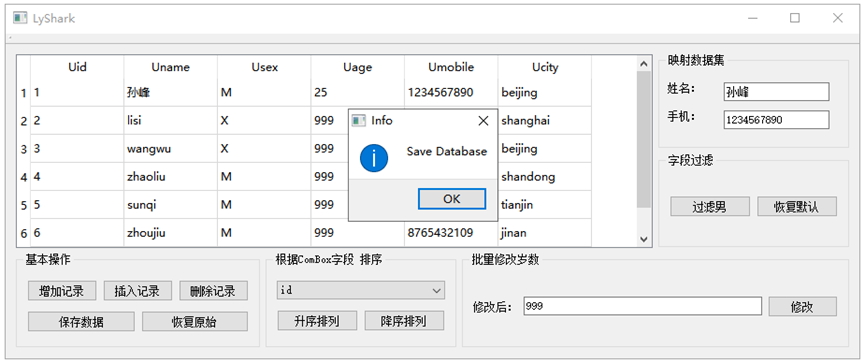The height and width of the screenshot is (364, 865).
Task: Minimize the LyShark window
Action: tap(752, 18)
